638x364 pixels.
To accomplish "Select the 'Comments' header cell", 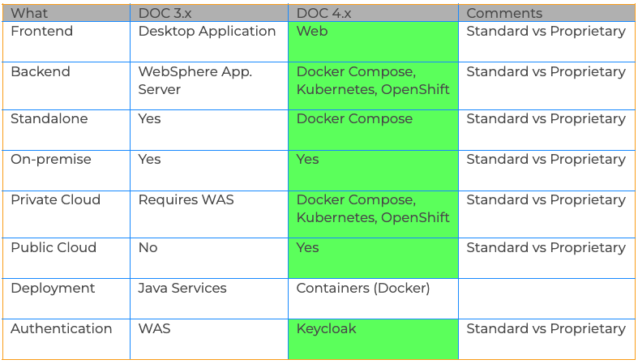I will pos(547,13).
